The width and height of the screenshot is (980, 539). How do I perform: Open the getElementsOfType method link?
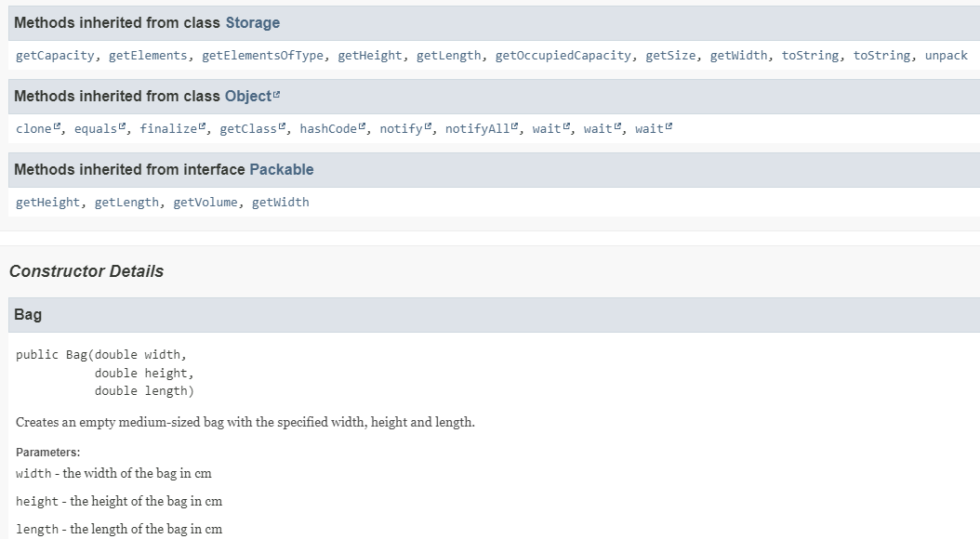click(263, 56)
